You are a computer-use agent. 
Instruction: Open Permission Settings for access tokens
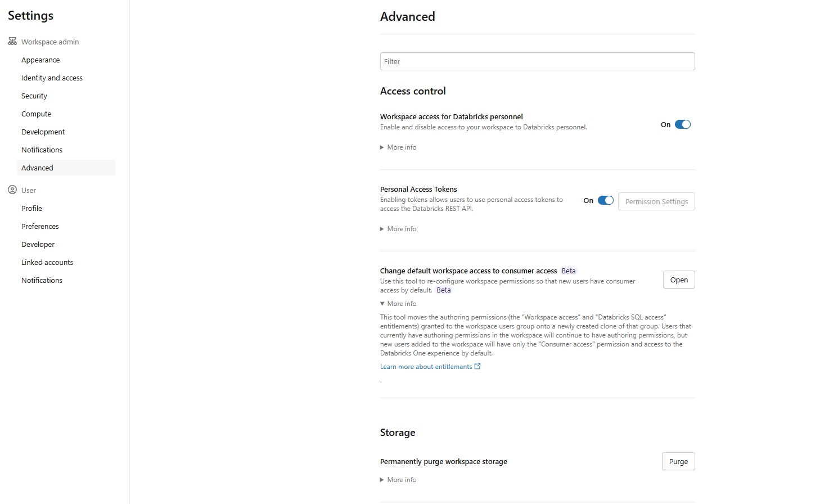coord(656,201)
